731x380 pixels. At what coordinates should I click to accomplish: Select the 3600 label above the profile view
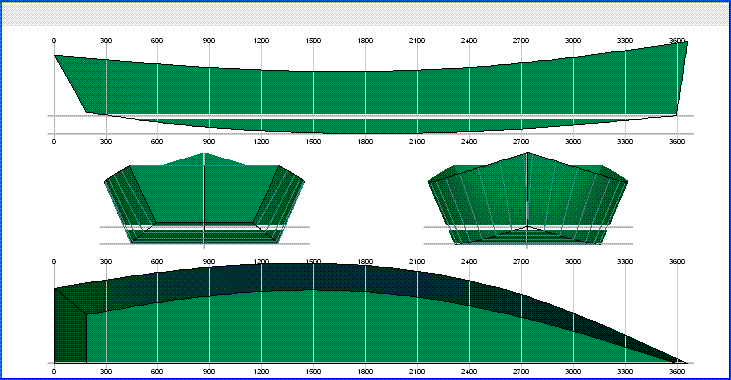[677, 41]
